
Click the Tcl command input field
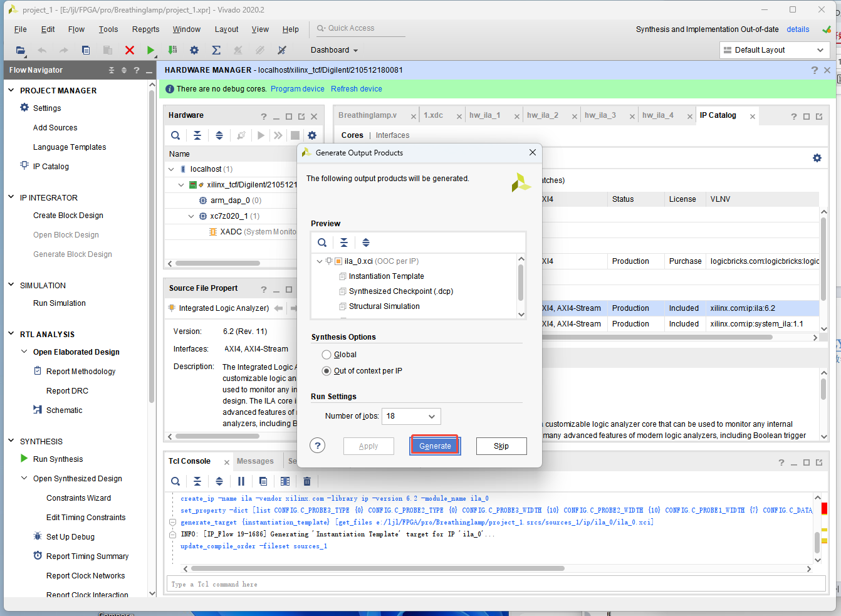pos(496,584)
